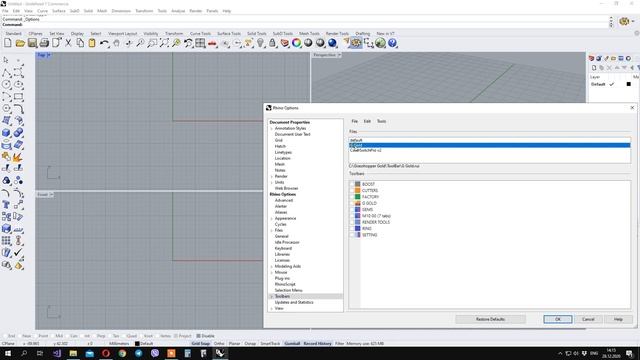Click the color wheel icon in toolbar
This screenshot has width=640, height=360.
click(296, 43)
